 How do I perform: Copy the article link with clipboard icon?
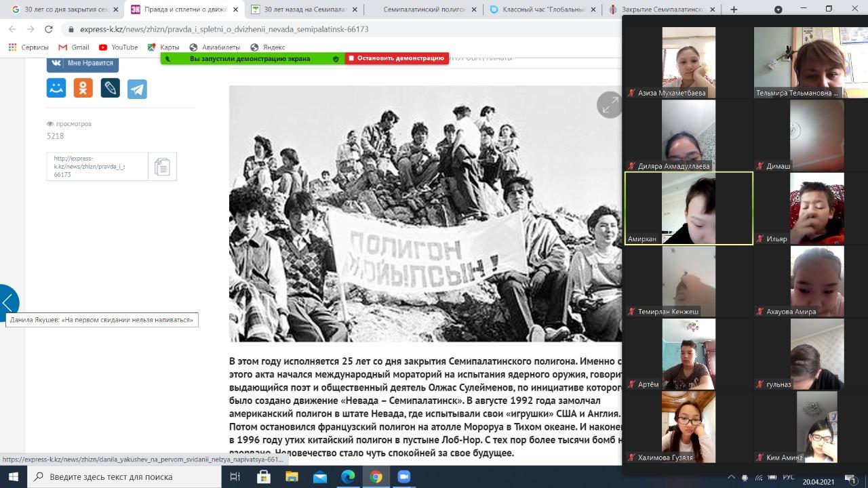coord(162,167)
